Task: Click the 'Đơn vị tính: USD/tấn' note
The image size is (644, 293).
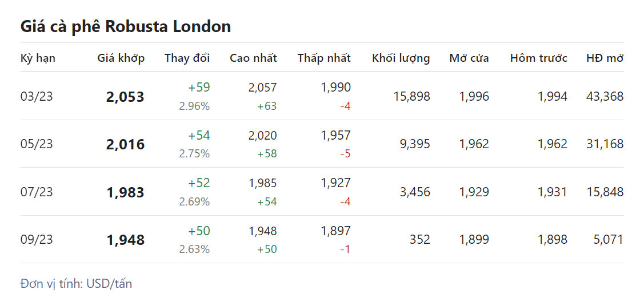Action: coord(76,283)
